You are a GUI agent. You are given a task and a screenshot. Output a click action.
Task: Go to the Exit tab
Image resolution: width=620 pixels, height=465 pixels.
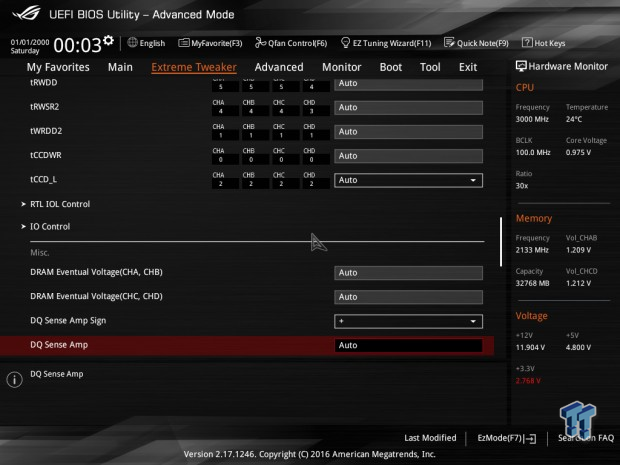(468, 67)
